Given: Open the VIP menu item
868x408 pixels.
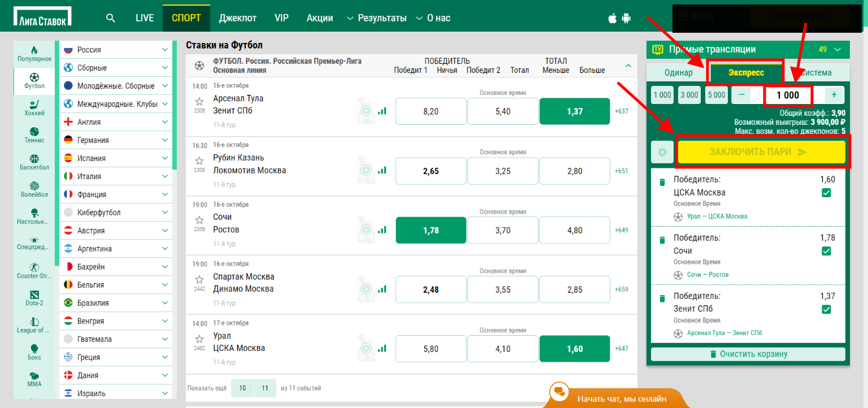Looking at the screenshot, I should [x=281, y=18].
